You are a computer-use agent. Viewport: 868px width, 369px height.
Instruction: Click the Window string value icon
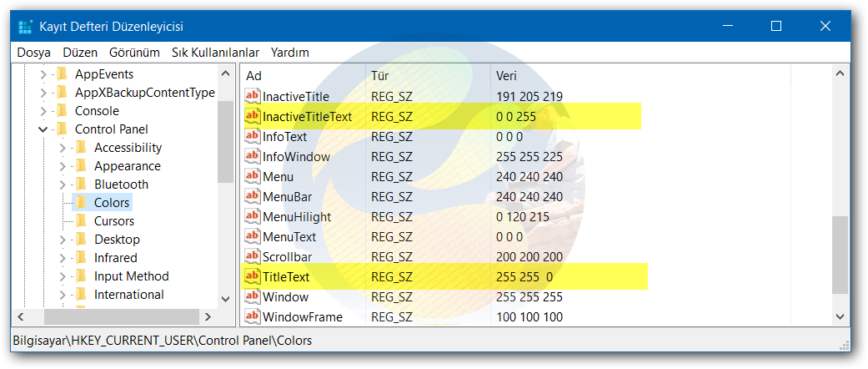(253, 296)
